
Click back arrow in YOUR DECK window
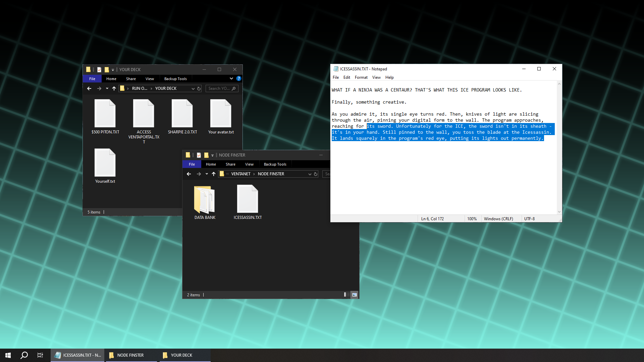89,88
